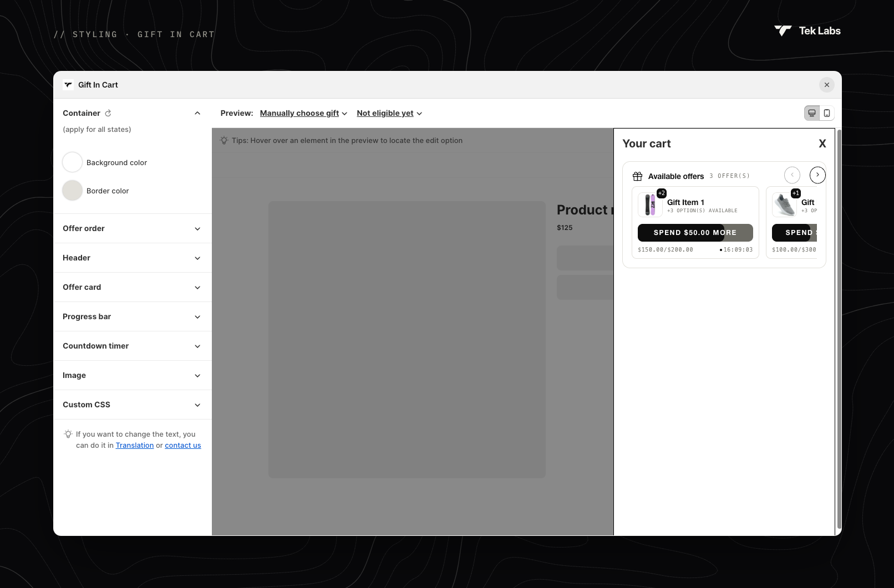Expand the Progress bar section
The image size is (894, 588).
point(133,316)
